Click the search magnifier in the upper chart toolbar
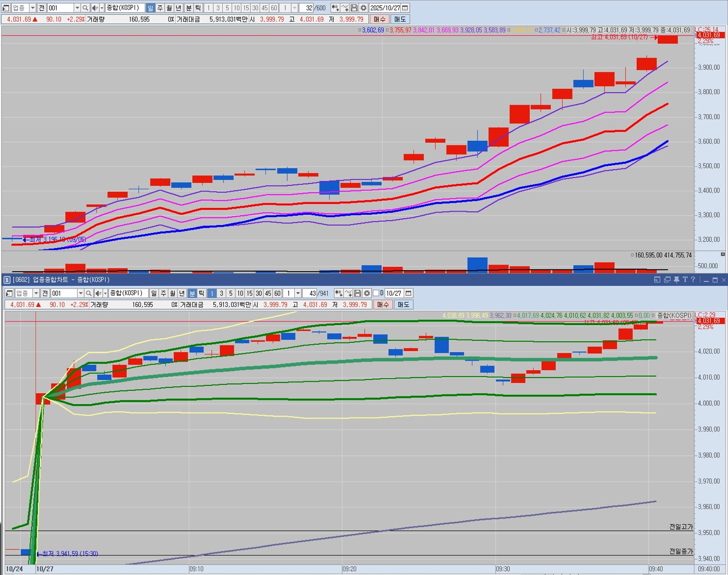The width and height of the screenshot is (728, 575). [85, 8]
